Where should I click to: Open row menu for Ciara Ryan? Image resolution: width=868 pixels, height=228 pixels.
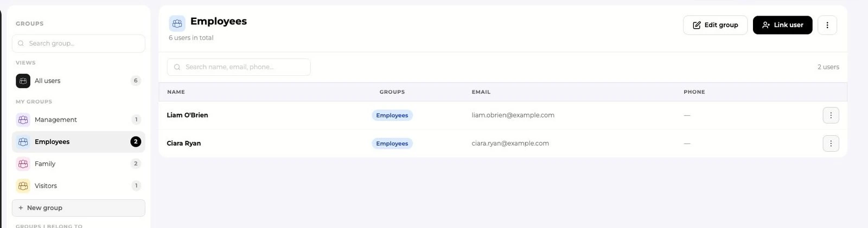tap(831, 144)
